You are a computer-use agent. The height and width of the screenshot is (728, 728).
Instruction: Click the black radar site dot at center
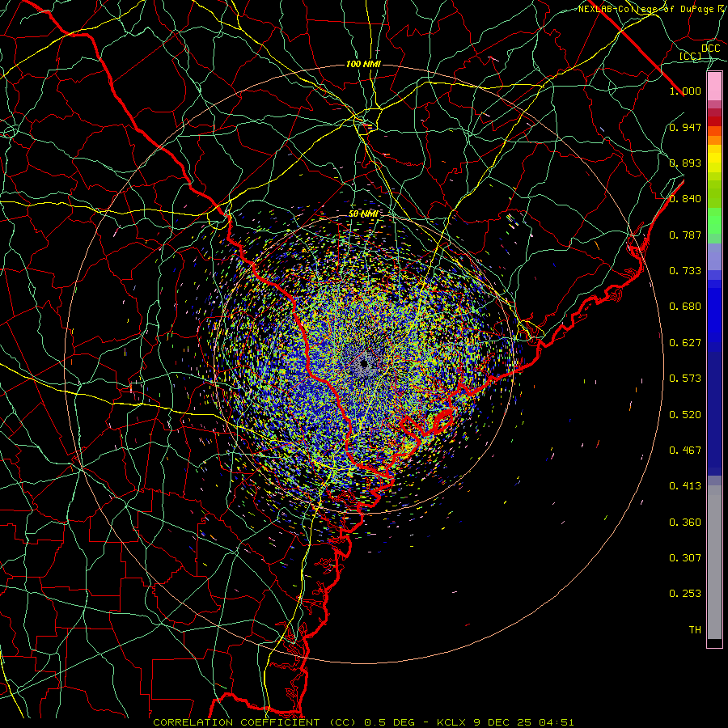tap(364, 364)
